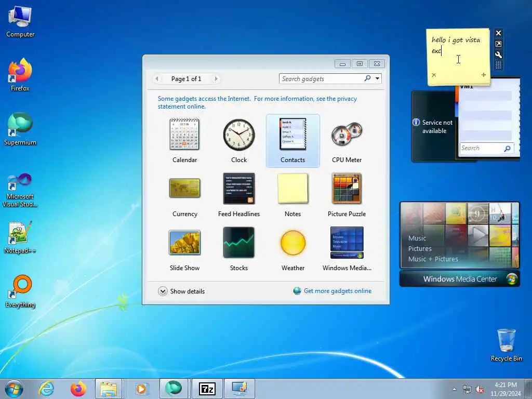
Task: Grab the sticky note drag handle
Action: click(498, 65)
